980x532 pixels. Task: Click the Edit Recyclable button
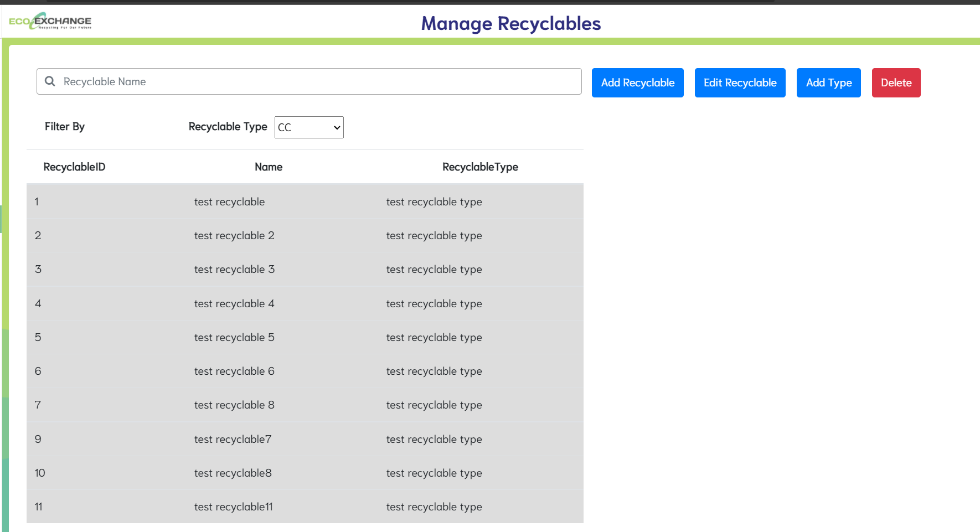740,82
